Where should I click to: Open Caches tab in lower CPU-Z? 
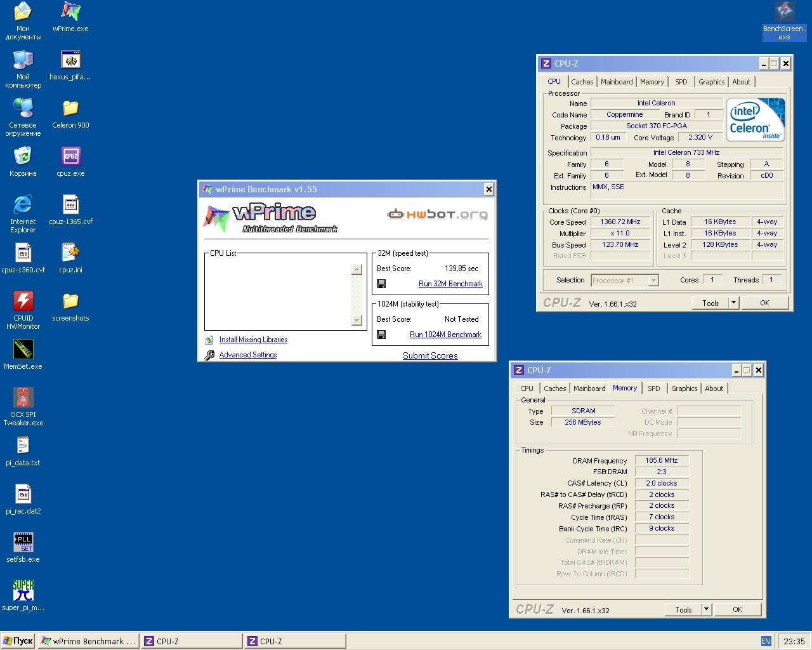point(554,388)
